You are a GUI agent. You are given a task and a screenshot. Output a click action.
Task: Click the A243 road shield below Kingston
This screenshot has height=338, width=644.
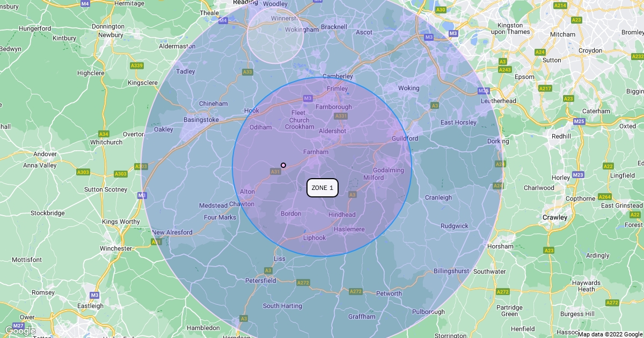click(505, 70)
